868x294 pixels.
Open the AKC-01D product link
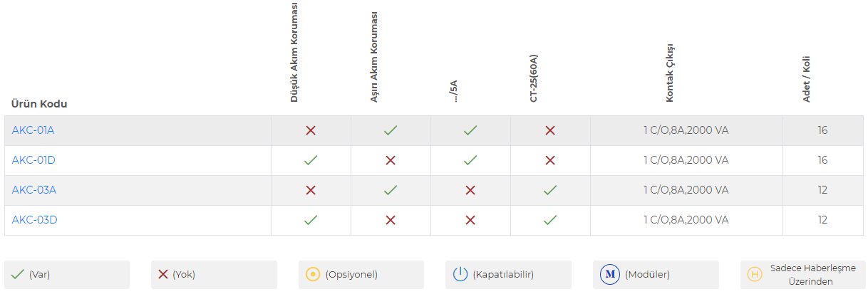33,160
